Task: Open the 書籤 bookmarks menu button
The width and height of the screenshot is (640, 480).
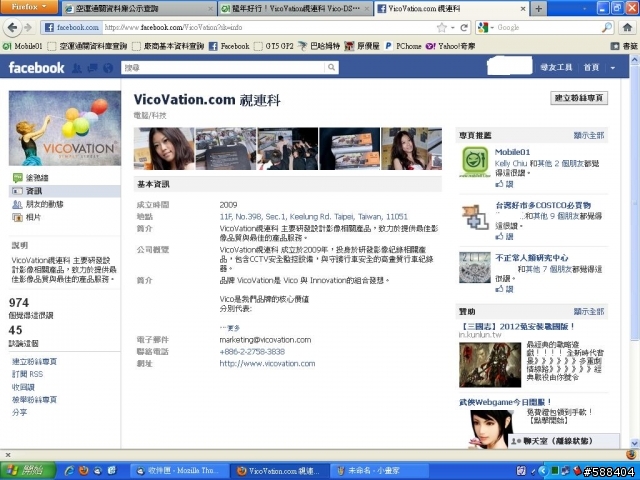Action: [624, 46]
